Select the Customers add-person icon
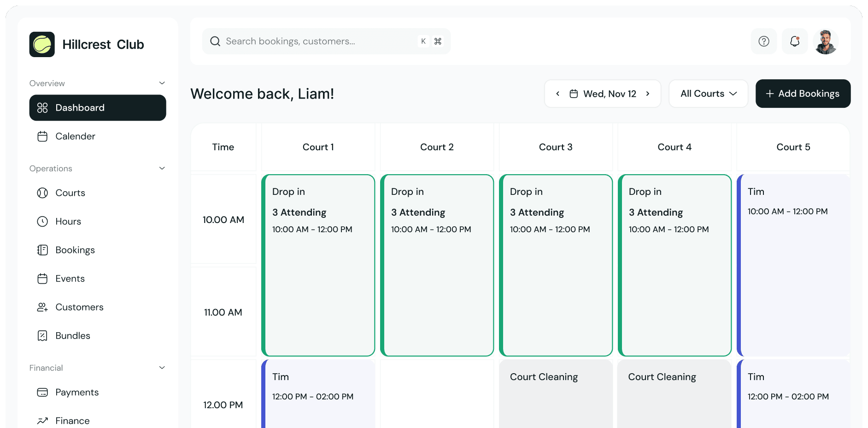 tap(42, 307)
